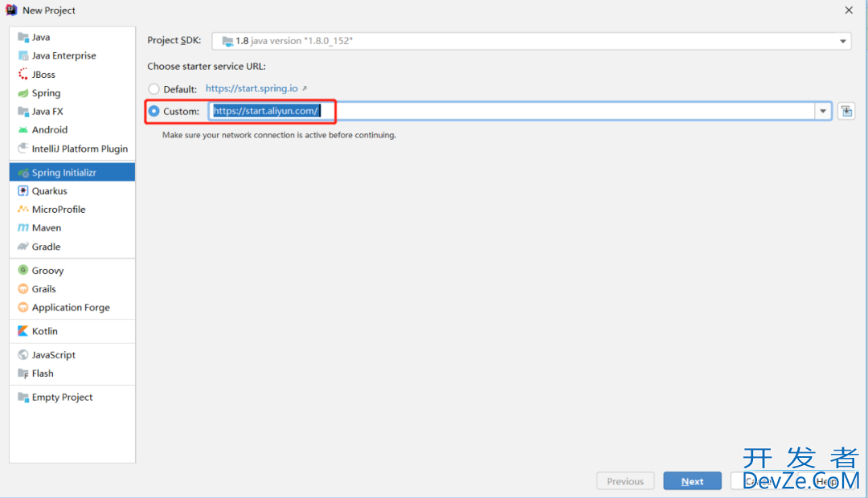Select the Java Enterprise icon
The image size is (868, 498).
point(23,55)
